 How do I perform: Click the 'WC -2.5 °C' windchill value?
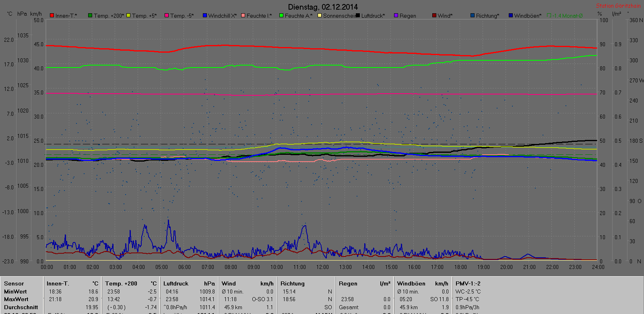[x=468, y=291]
